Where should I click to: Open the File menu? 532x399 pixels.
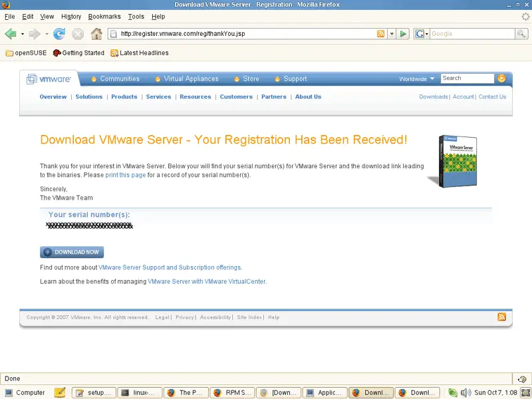point(9,16)
